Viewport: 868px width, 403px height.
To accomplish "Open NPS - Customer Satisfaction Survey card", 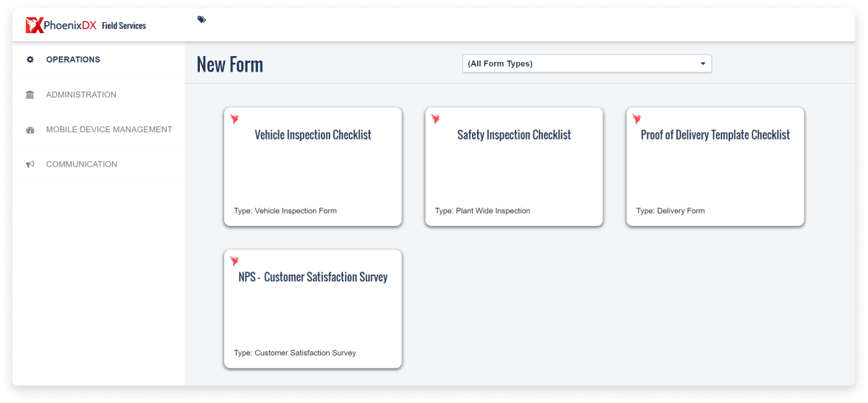I will pos(313,278).
